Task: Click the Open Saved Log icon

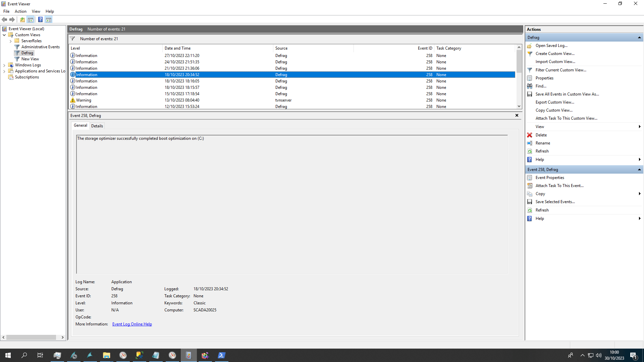Action: click(x=530, y=46)
